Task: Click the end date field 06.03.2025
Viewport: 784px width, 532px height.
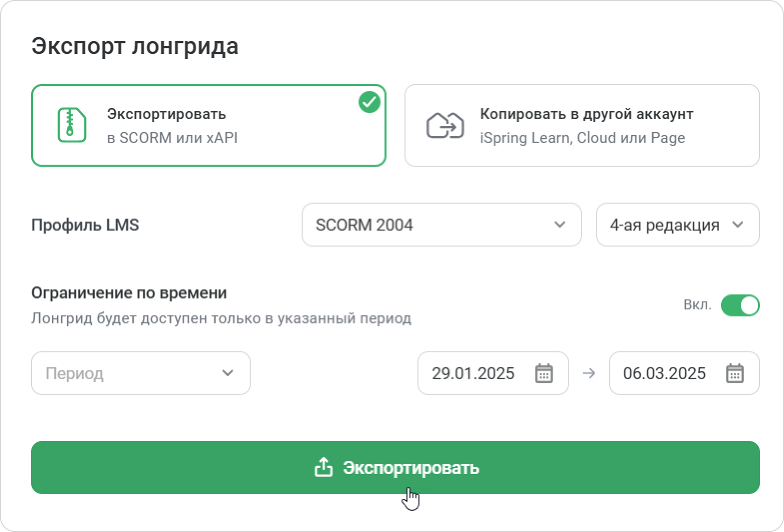Action: pos(684,373)
